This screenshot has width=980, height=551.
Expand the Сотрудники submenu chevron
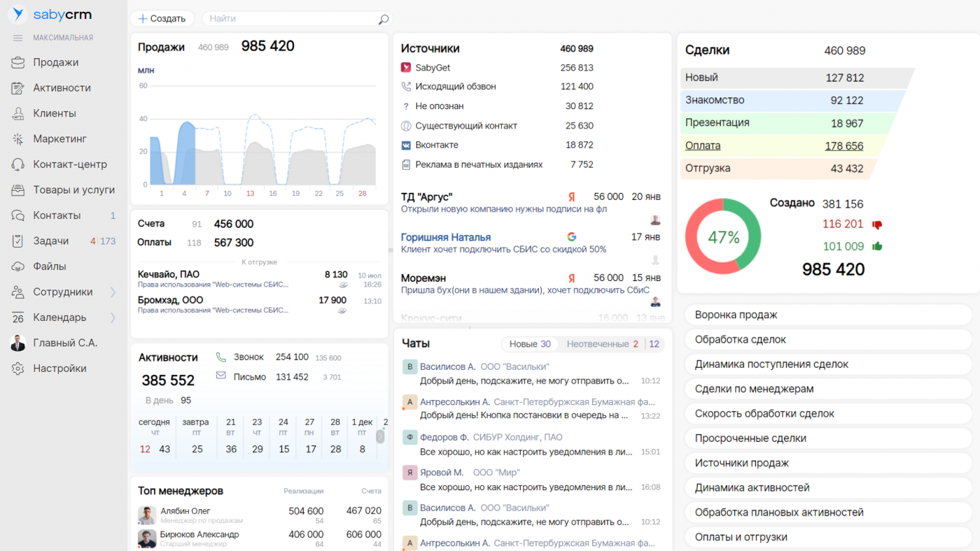pyautogui.click(x=112, y=292)
